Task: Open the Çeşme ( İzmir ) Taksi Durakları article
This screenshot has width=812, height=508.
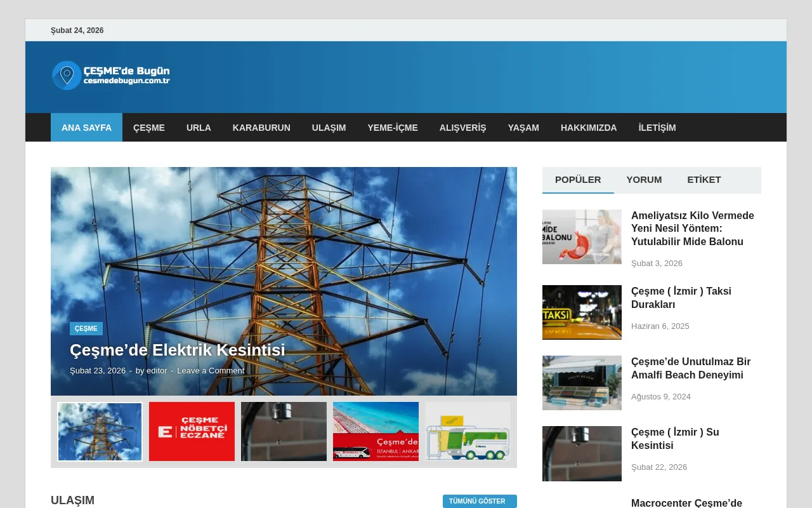Action: (681, 297)
